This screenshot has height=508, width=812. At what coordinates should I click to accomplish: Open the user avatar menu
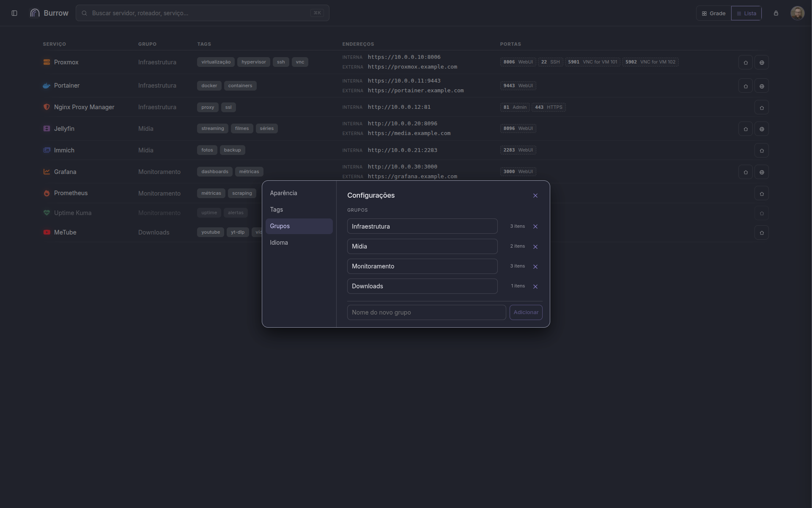797,13
